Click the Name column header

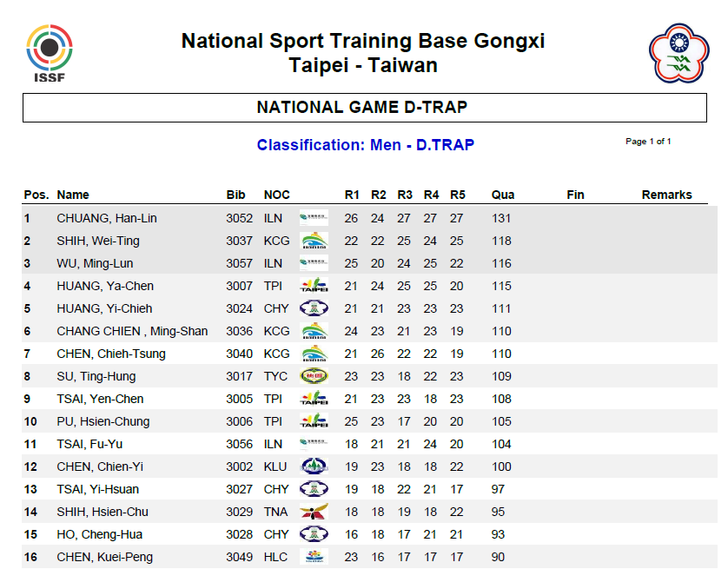click(x=73, y=195)
